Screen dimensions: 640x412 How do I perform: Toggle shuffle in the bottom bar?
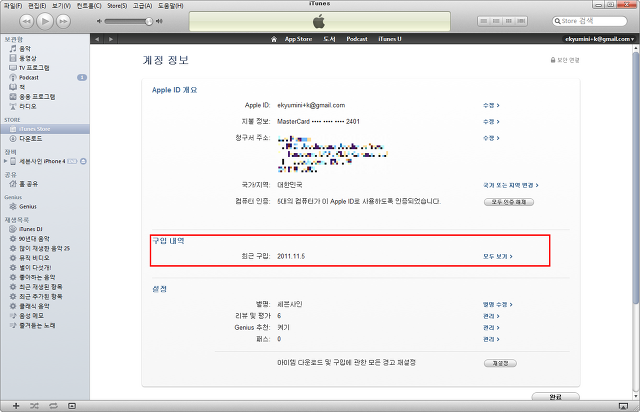click(34, 406)
